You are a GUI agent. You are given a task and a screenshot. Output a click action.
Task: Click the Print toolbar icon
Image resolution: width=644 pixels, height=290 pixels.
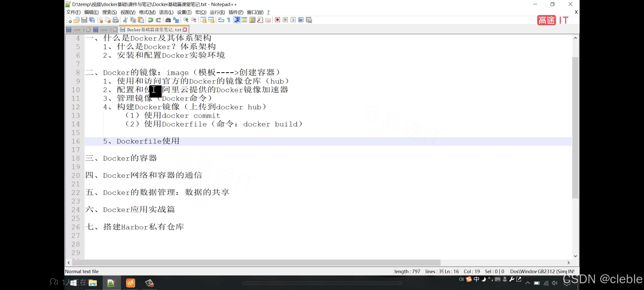(x=116, y=20)
